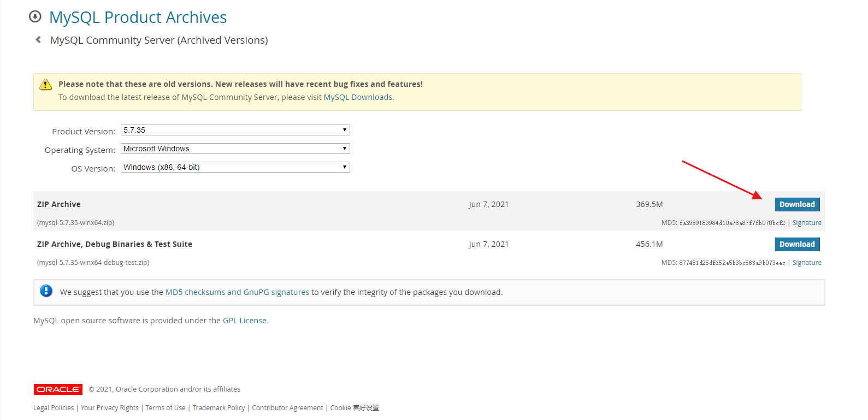Viewport: 868px width, 420px height.
Task: Click the bold old versions warning sentence
Action: point(241,84)
